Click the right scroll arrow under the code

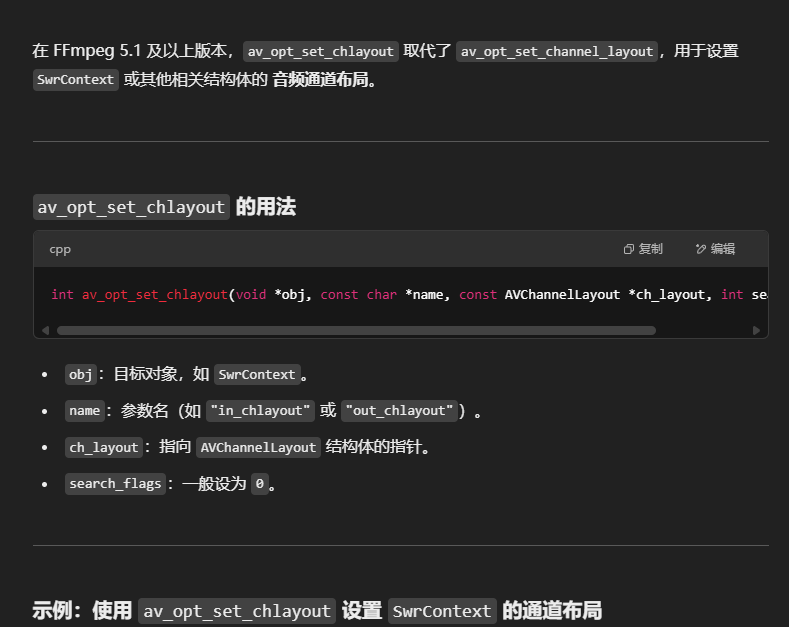pos(757,330)
